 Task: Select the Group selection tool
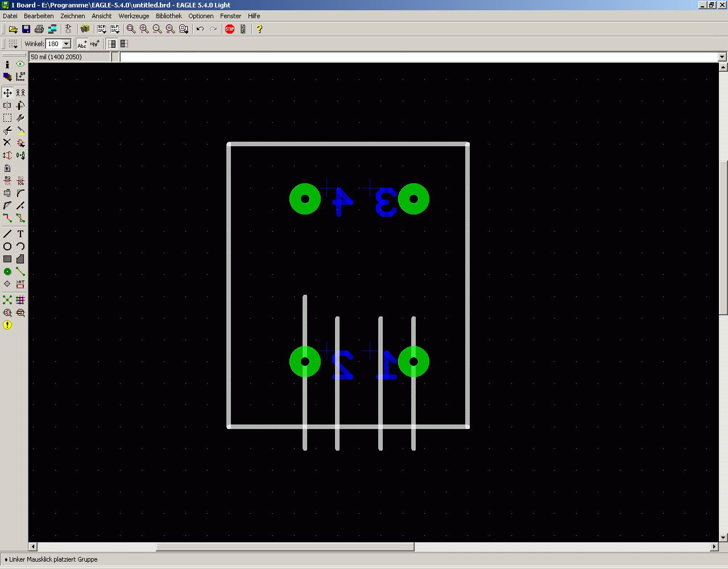pyautogui.click(x=7, y=118)
